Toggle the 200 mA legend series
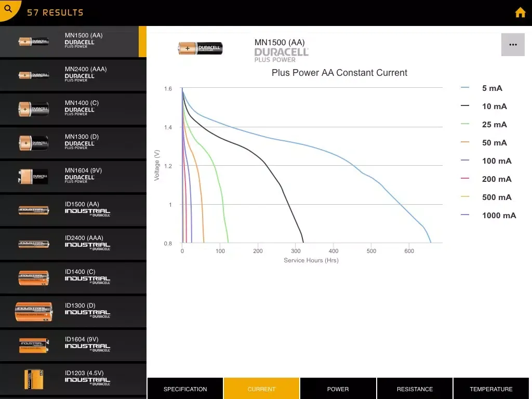The height and width of the screenshot is (399, 532). 486,179
